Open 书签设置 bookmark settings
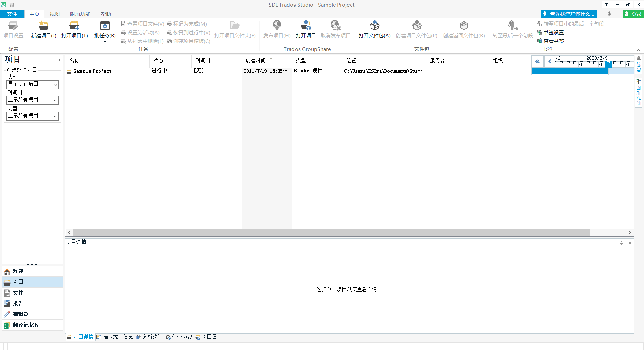This screenshot has height=350, width=644. 550,33
